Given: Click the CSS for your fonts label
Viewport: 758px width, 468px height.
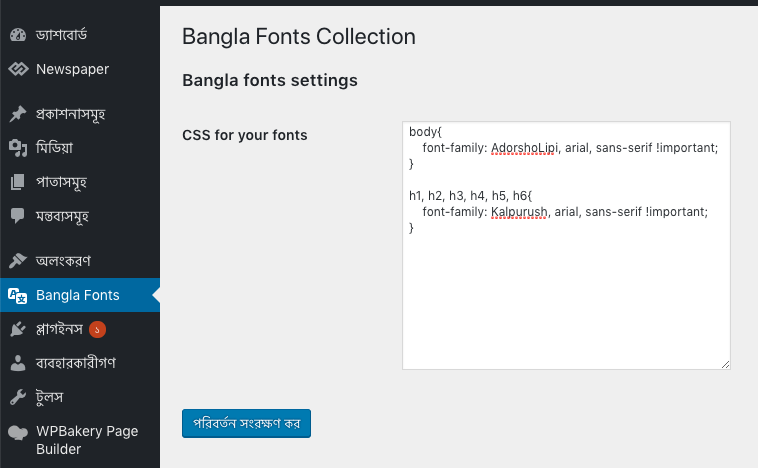Looking at the screenshot, I should 245,135.
